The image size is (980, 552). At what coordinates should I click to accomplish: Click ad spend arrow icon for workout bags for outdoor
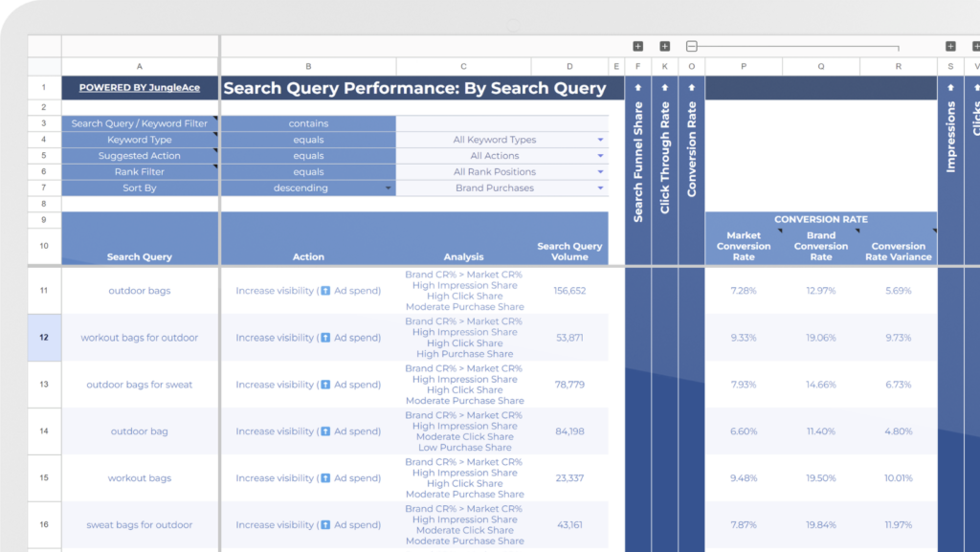[x=325, y=337]
